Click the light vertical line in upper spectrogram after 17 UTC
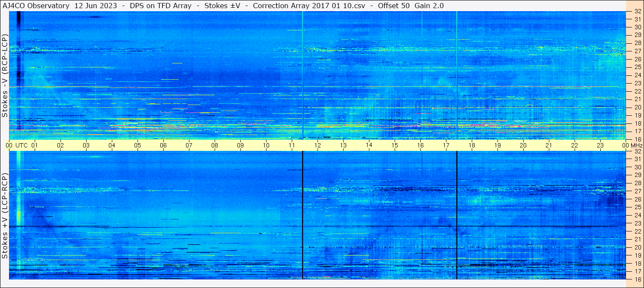The height and width of the screenshot is (288, 644). coord(457,75)
